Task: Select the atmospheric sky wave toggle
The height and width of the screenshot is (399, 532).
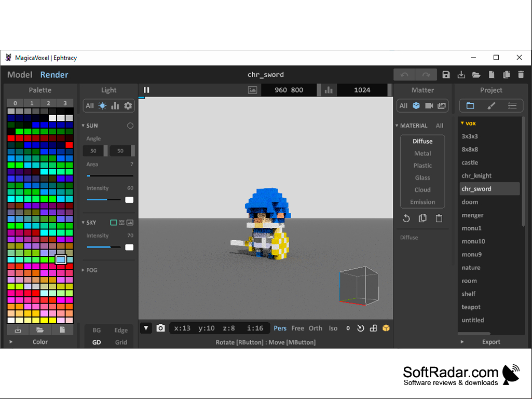Action: pos(121,223)
